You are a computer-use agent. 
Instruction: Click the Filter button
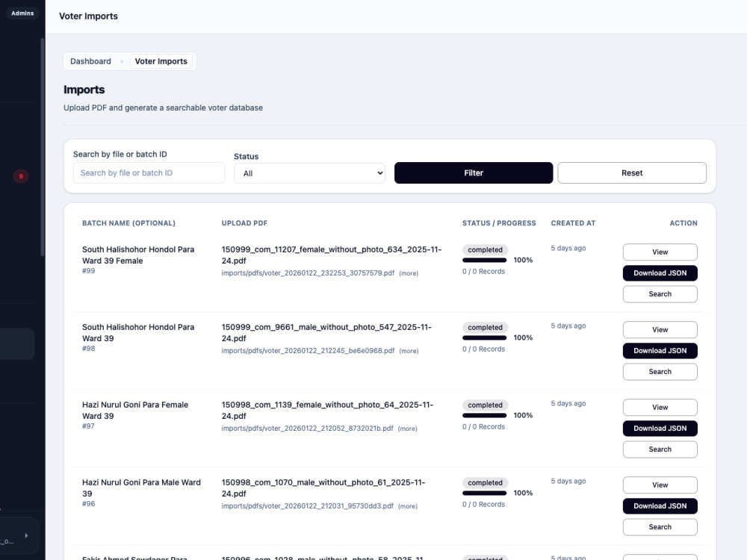(474, 173)
